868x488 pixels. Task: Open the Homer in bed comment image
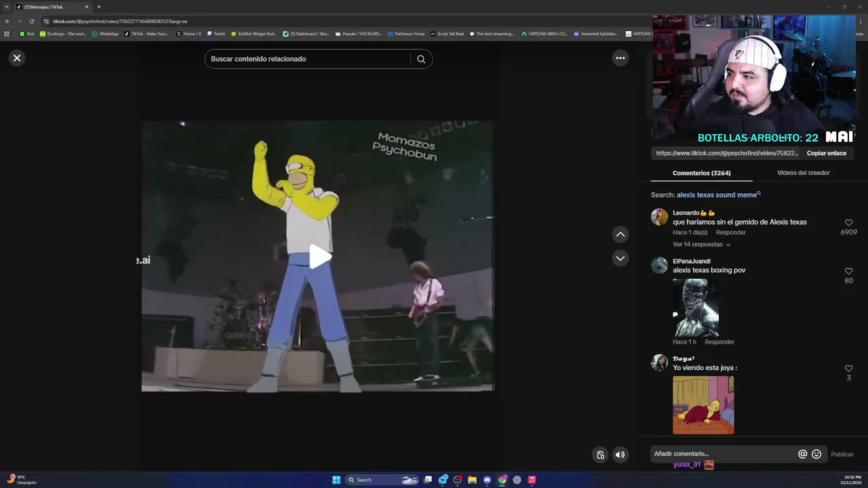tap(703, 405)
